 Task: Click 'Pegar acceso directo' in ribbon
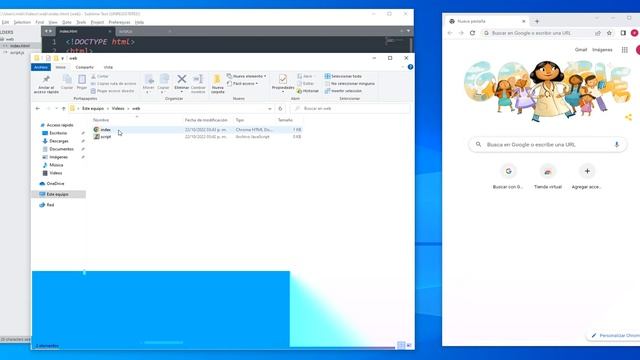pos(113,91)
